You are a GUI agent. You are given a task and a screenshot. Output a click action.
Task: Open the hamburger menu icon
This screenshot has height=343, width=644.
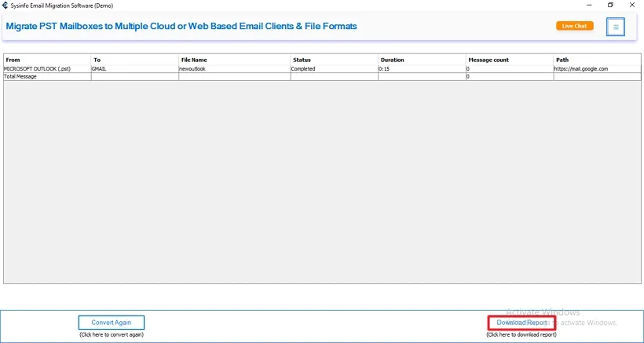coord(615,27)
